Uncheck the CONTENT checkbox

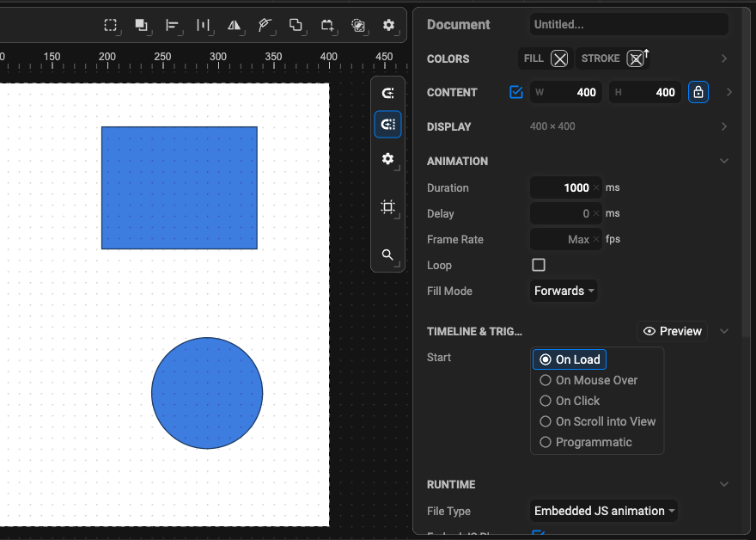click(516, 92)
